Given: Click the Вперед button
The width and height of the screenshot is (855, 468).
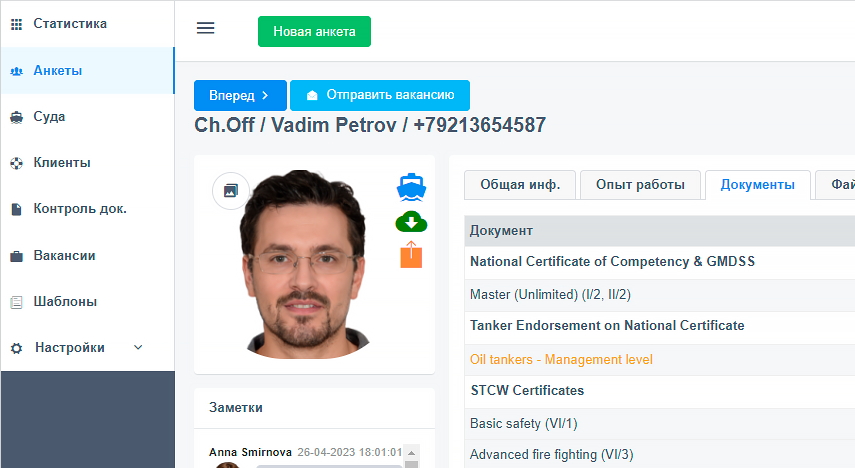Looking at the screenshot, I should pyautogui.click(x=240, y=95).
